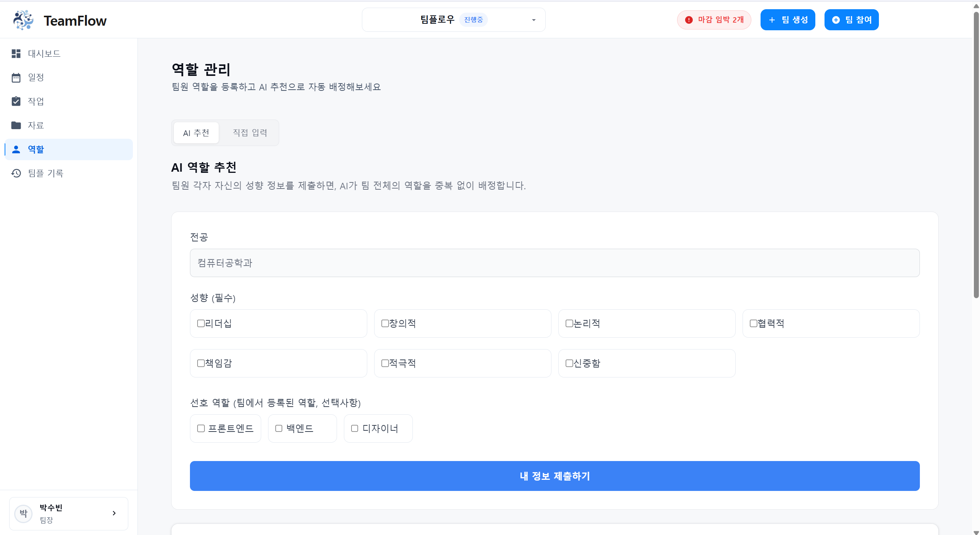Check the 백엔드 preferred role
This screenshot has height=535, width=980.
coord(279,428)
